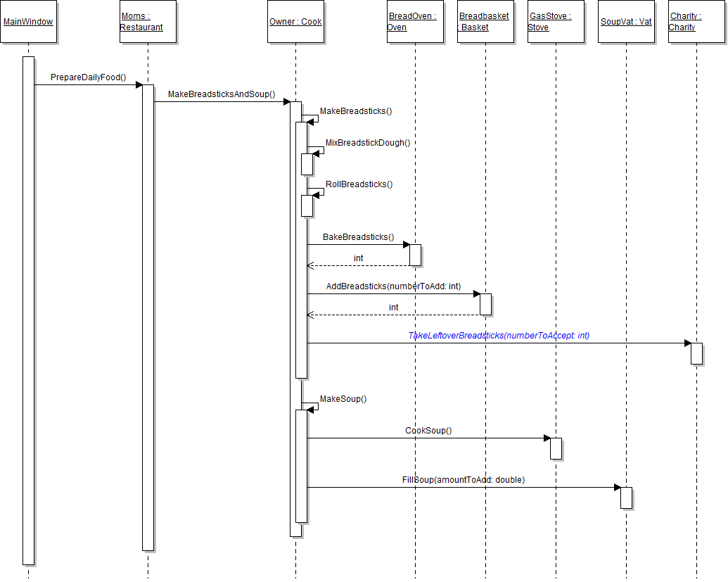The image size is (728, 582).
Task: Select the SoupVat : Vat object box
Action: coord(626,22)
